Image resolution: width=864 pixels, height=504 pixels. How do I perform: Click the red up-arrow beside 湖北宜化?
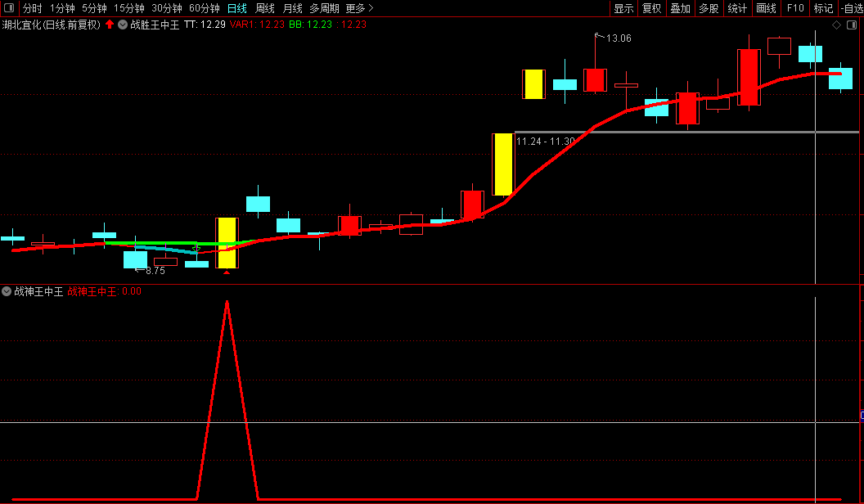pos(110,25)
